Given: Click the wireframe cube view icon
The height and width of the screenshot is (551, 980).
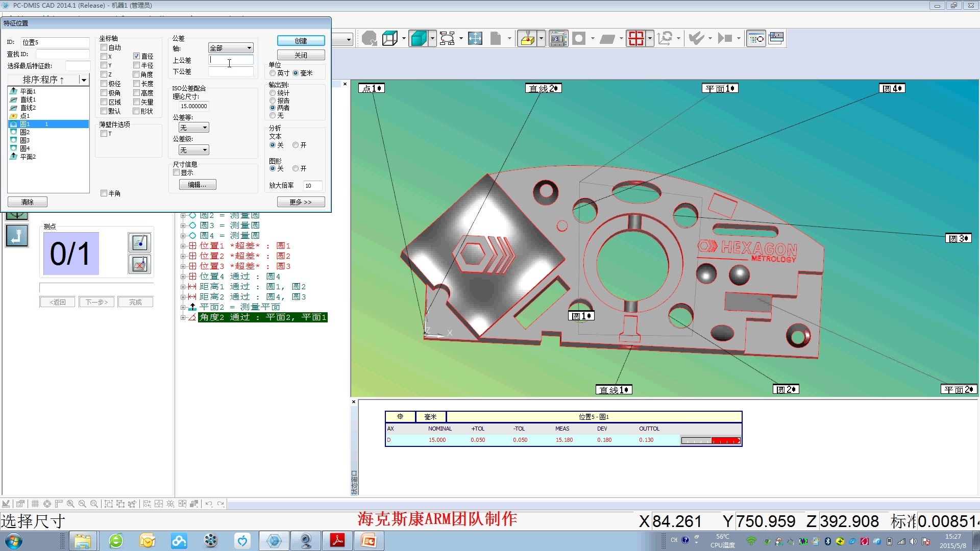Looking at the screenshot, I should [x=390, y=38].
